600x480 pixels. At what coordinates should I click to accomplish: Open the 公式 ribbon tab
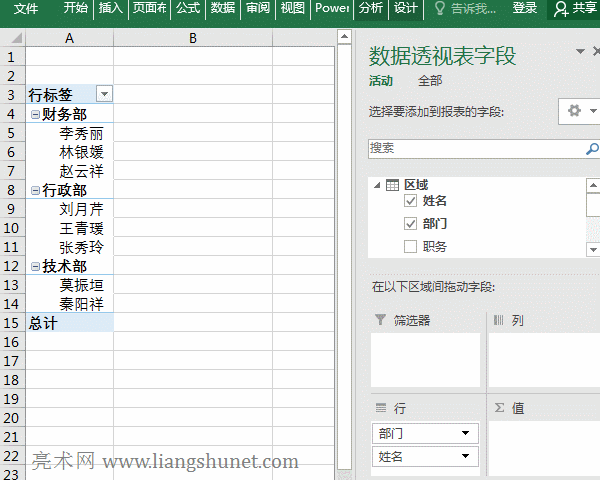pos(188,8)
